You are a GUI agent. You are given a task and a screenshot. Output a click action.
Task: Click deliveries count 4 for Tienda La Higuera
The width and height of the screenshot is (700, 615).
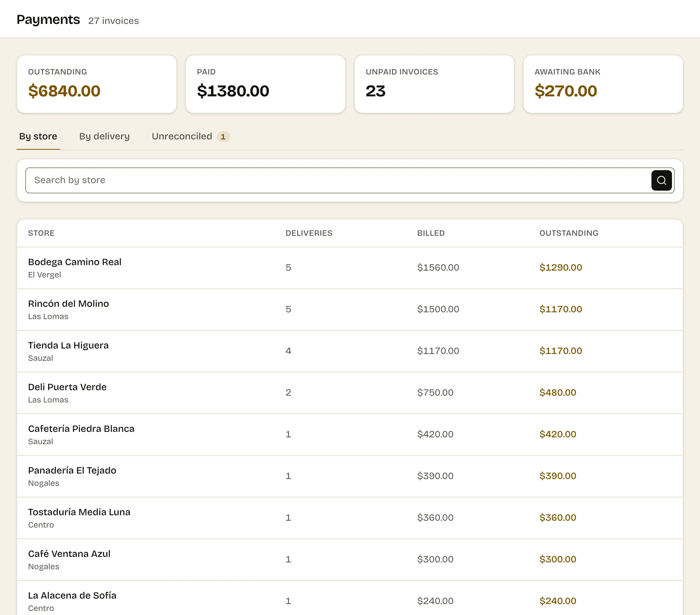(288, 351)
